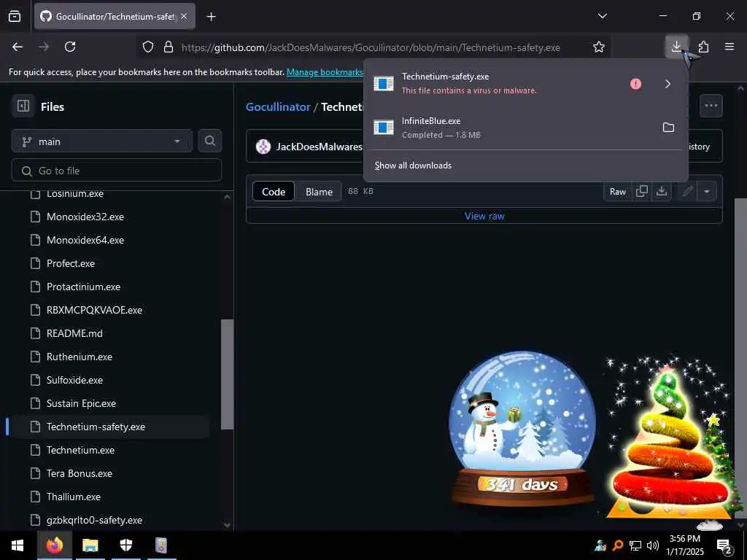747x560 pixels.
Task: Open Ruthenium.exe in file tree
Action: coord(80,357)
